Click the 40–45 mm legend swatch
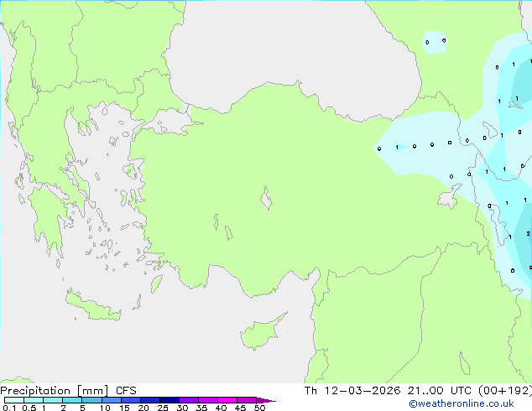 [x=227, y=400]
